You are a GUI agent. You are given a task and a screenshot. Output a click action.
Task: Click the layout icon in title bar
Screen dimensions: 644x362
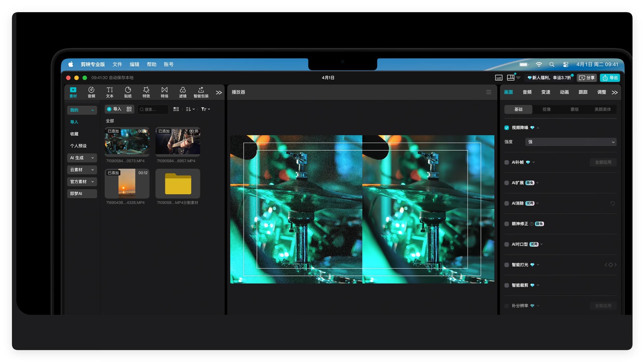[511, 78]
